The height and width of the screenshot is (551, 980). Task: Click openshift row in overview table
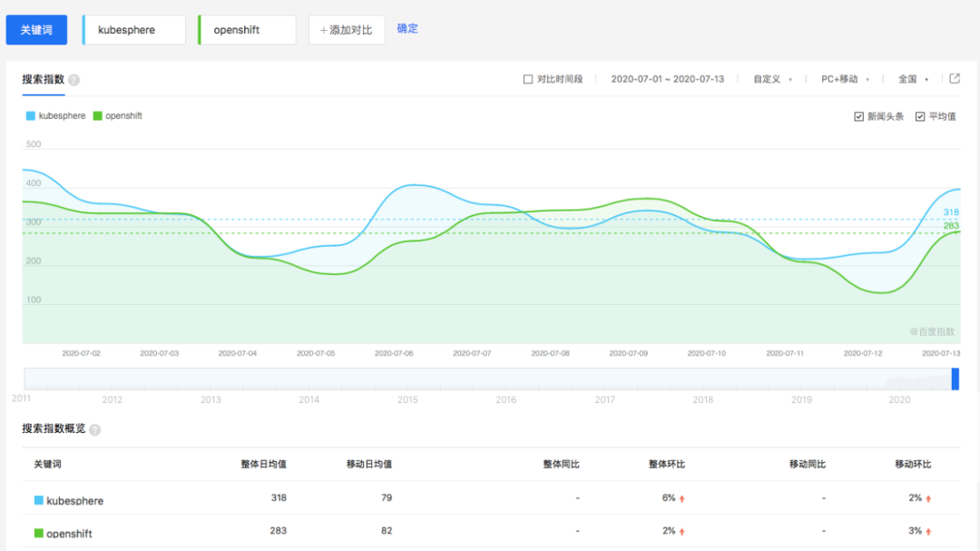(491, 532)
